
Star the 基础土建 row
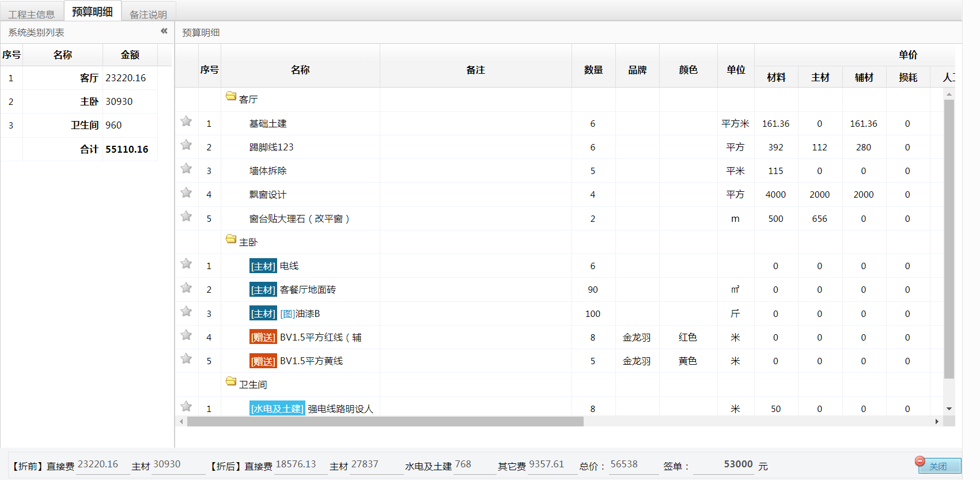click(x=186, y=122)
